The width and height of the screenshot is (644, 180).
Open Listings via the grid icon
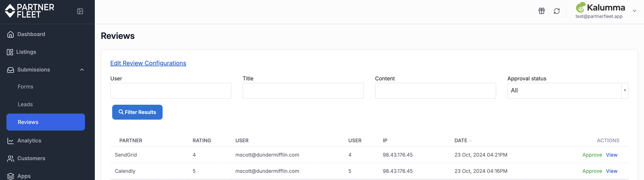[x=10, y=52]
